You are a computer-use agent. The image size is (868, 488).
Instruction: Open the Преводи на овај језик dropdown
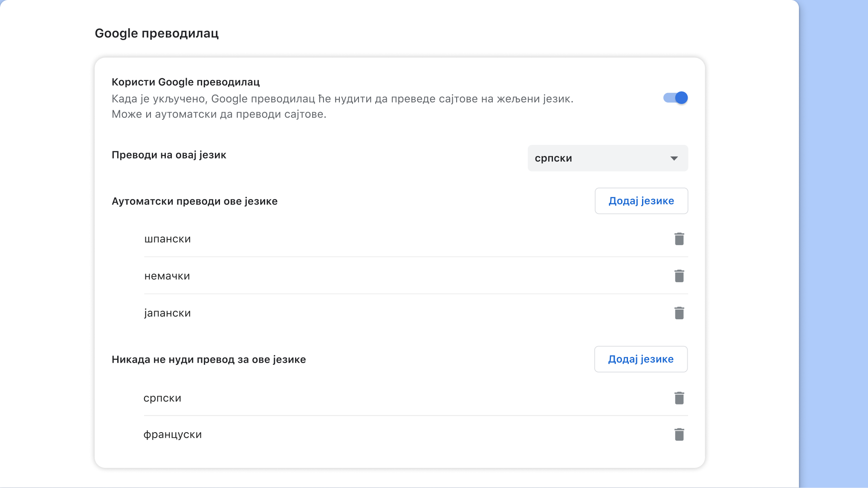pyautogui.click(x=607, y=158)
